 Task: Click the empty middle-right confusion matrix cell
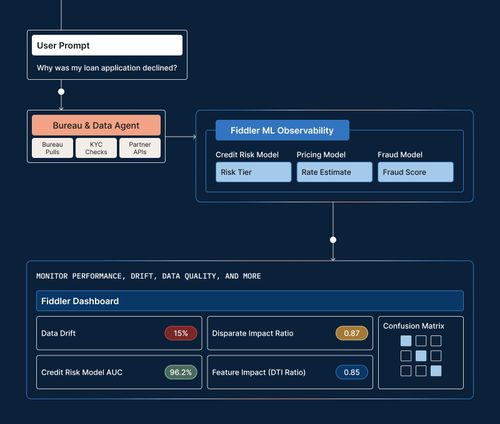436,356
